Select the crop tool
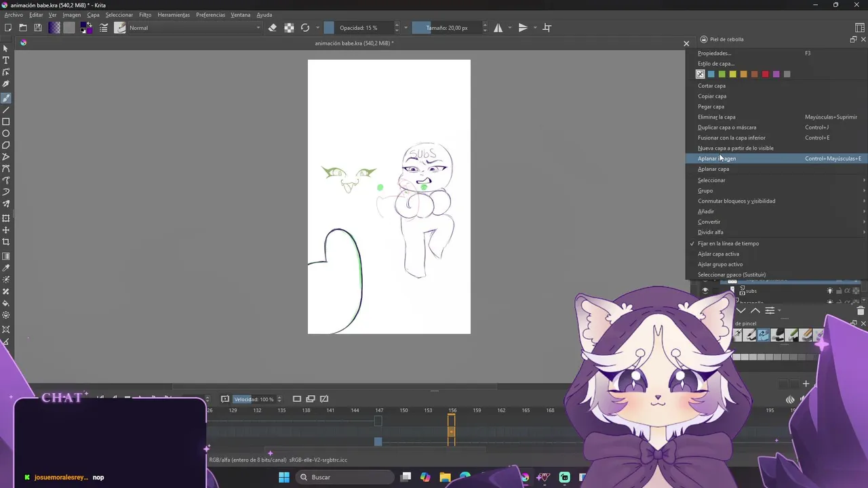The height and width of the screenshot is (488, 868). tap(6, 242)
